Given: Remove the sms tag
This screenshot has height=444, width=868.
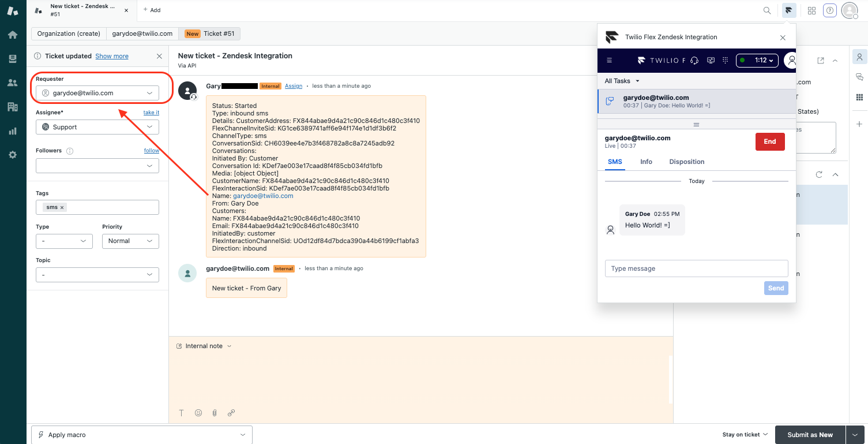Looking at the screenshot, I should [x=62, y=207].
